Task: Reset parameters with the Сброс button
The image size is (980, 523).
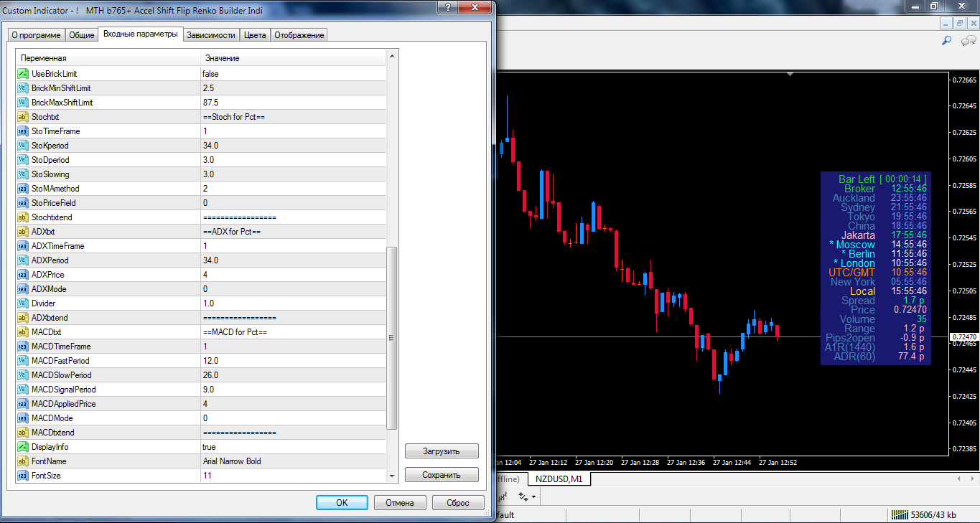Action: click(458, 503)
